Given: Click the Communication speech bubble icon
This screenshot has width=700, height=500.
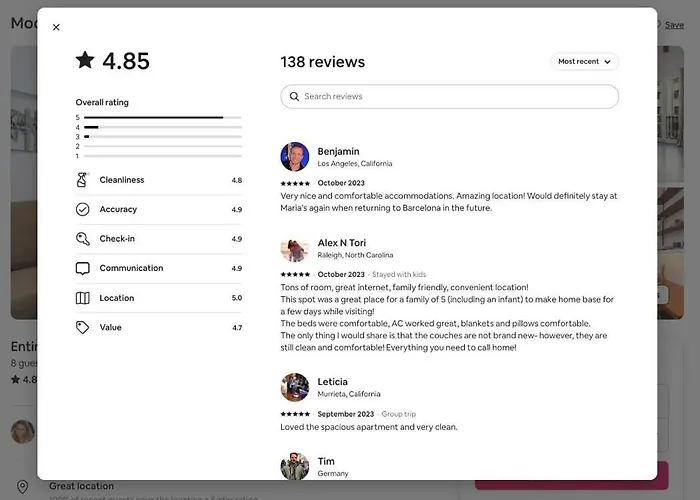Looking at the screenshot, I should pos(83,268).
